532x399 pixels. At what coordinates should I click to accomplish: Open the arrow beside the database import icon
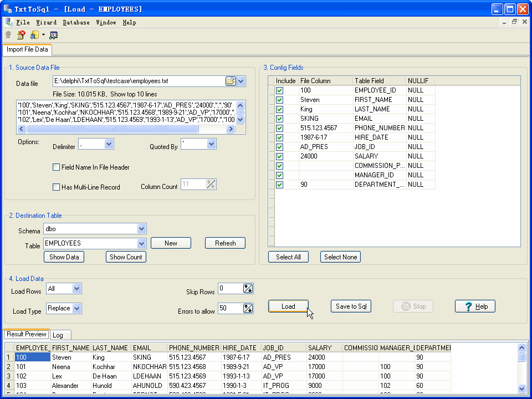click(43, 35)
